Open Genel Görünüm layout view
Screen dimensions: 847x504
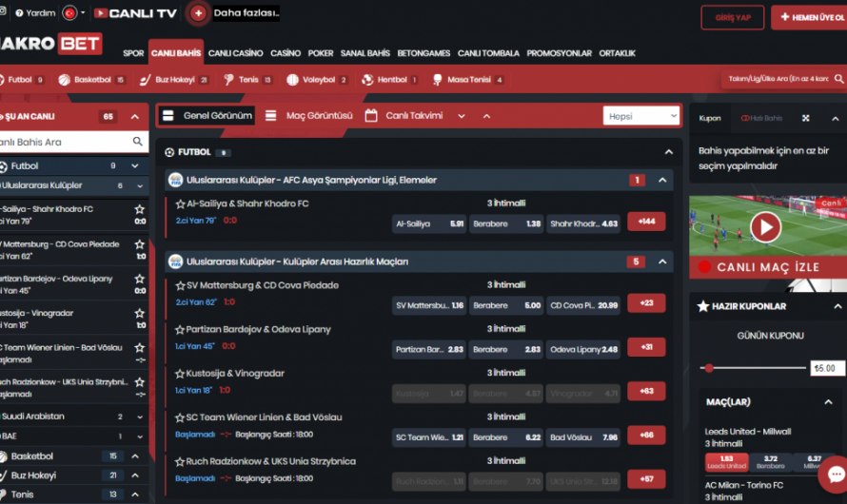207,115
